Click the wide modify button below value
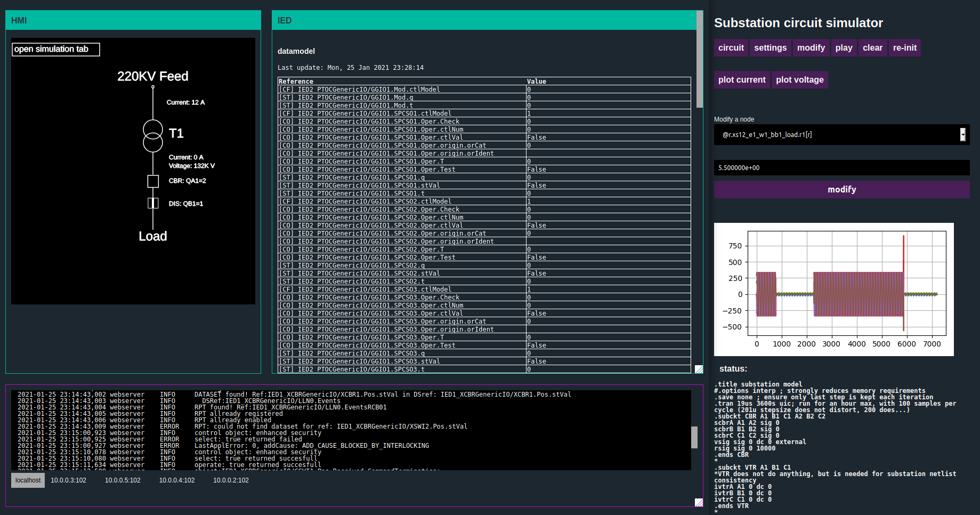The image size is (980, 515). click(x=841, y=190)
